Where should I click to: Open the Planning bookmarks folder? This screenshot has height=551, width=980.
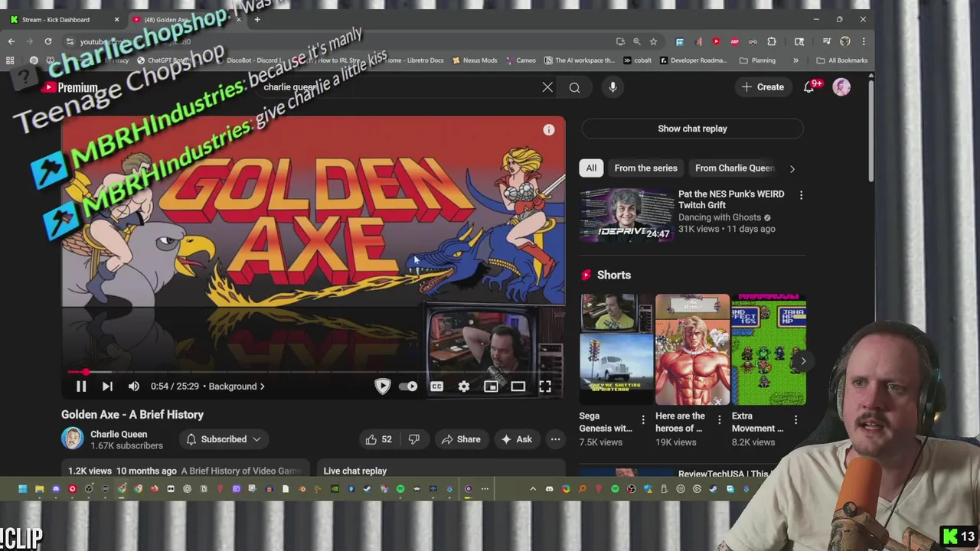click(758, 60)
